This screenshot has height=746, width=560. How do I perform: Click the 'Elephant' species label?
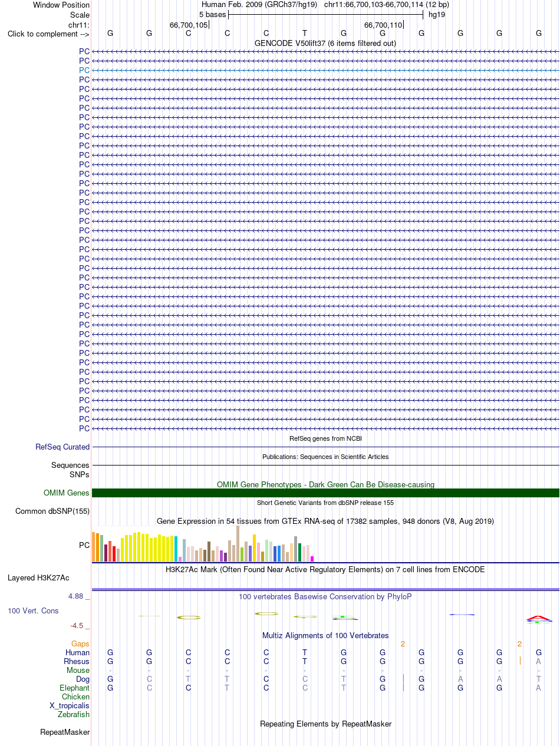pos(74,688)
